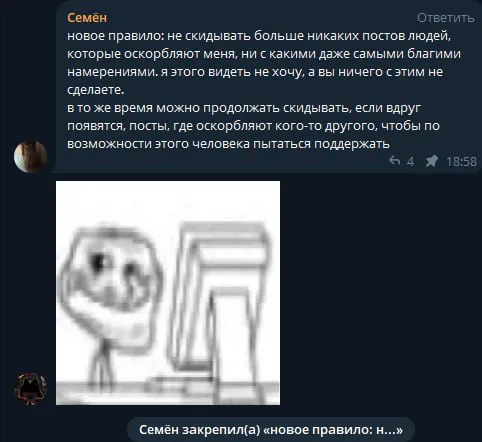Open the dark avatar beside the meme image
Image resolution: width=482 pixels, height=442 pixels.
(x=30, y=389)
